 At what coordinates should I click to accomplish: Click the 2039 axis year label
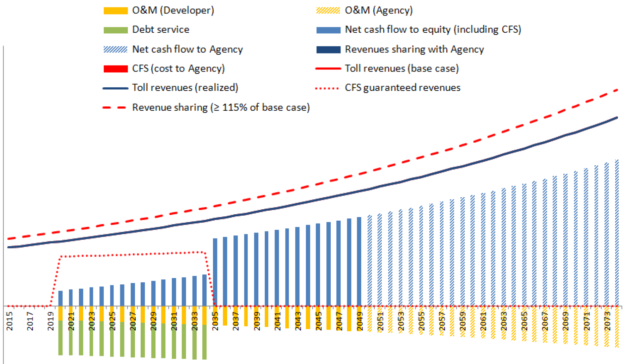pos(257,321)
